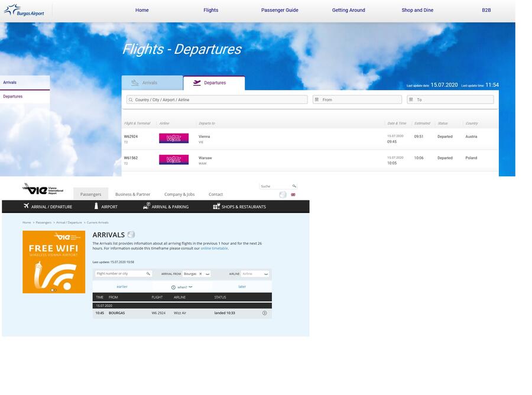This screenshot has height=395, width=532.
Task: Click the magnifier in flight number field
Action: 148,274
